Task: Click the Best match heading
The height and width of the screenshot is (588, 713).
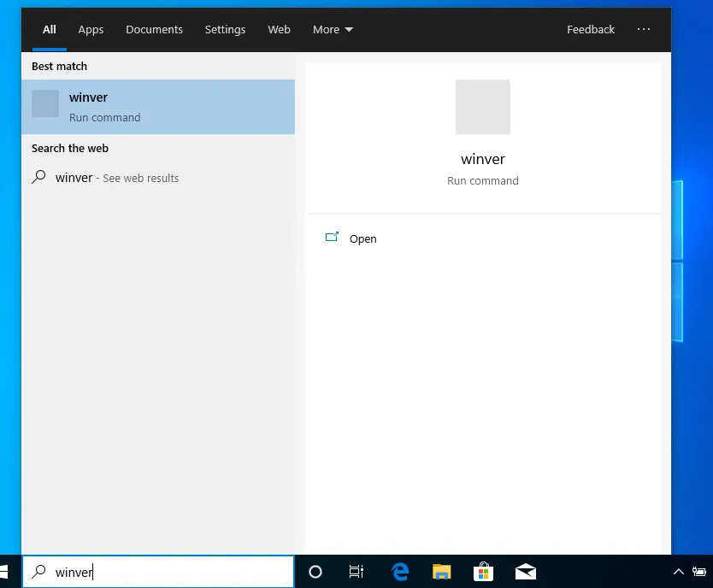Action: (x=59, y=67)
